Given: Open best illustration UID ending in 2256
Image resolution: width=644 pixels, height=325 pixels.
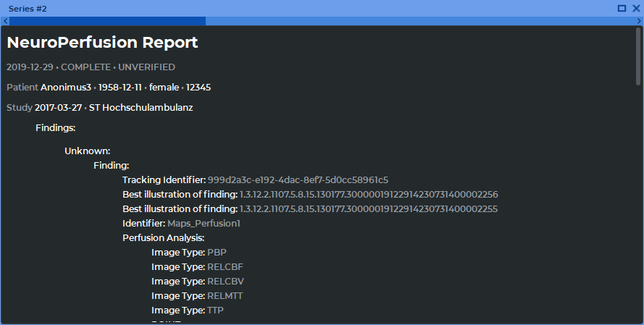Looking at the screenshot, I should tap(369, 195).
